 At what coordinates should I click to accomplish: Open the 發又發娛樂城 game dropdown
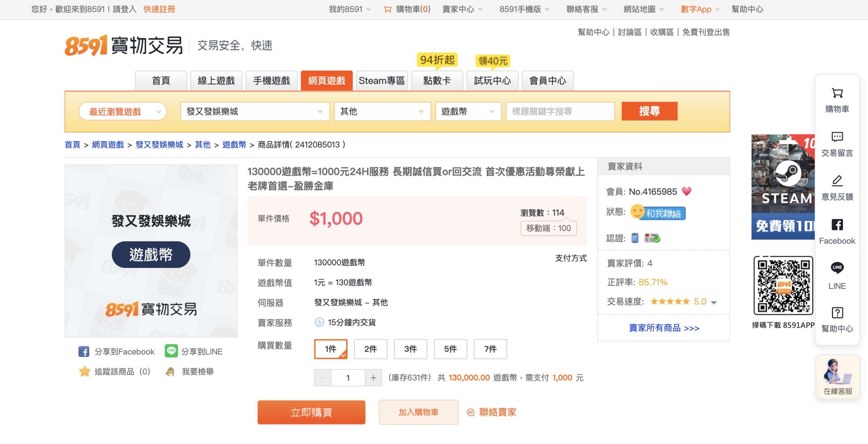(255, 112)
